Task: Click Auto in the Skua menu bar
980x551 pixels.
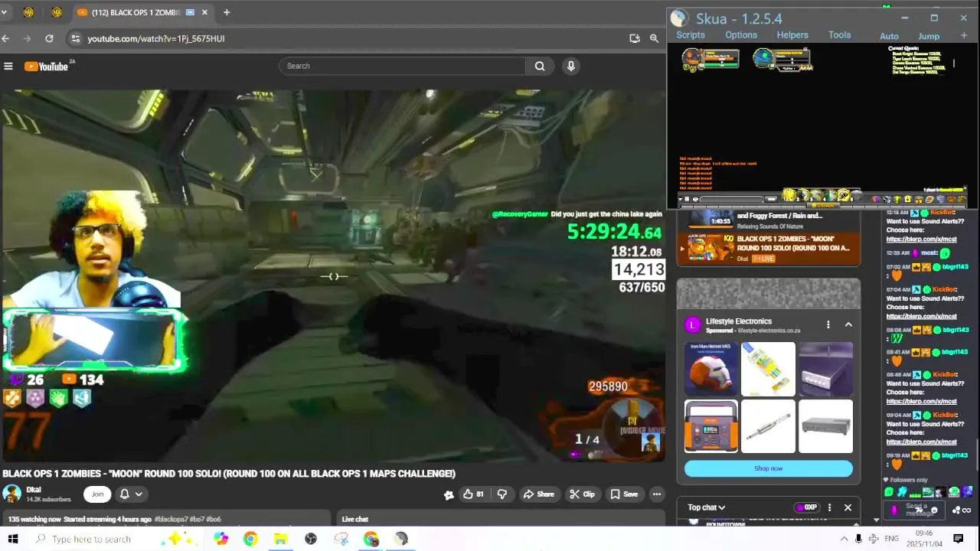Action: (889, 36)
